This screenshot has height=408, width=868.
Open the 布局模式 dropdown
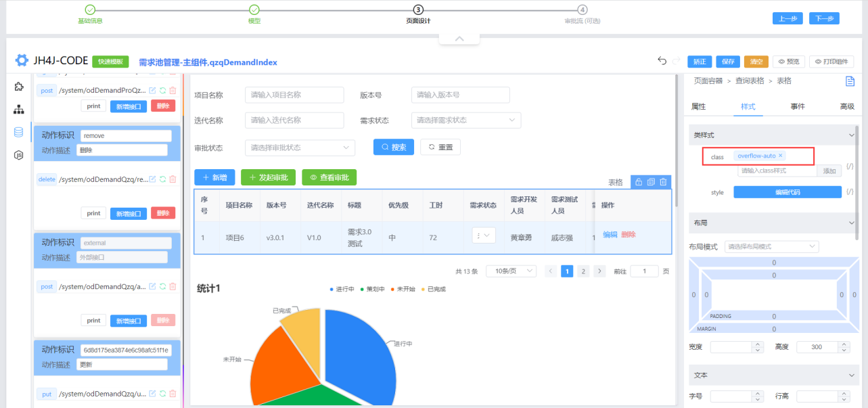(x=771, y=246)
